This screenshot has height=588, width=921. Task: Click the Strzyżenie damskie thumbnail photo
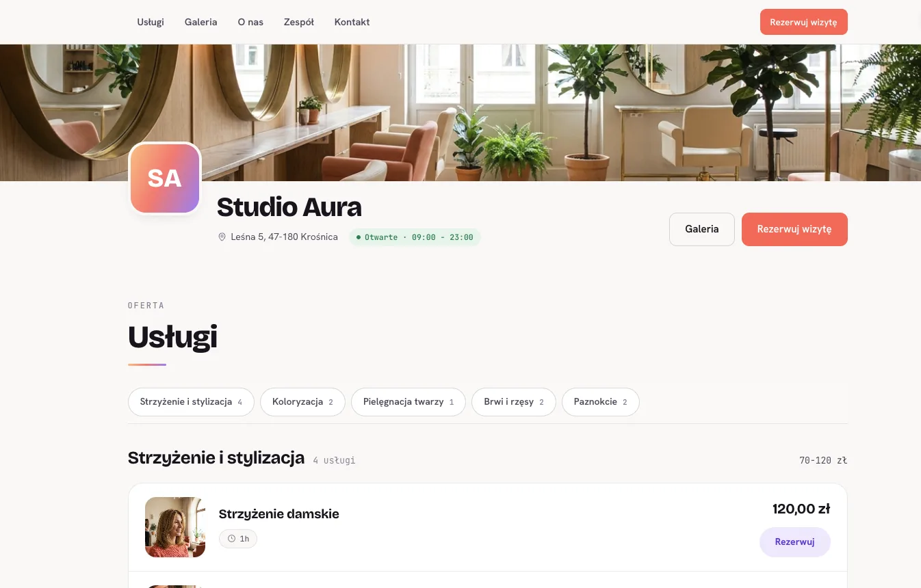175,527
